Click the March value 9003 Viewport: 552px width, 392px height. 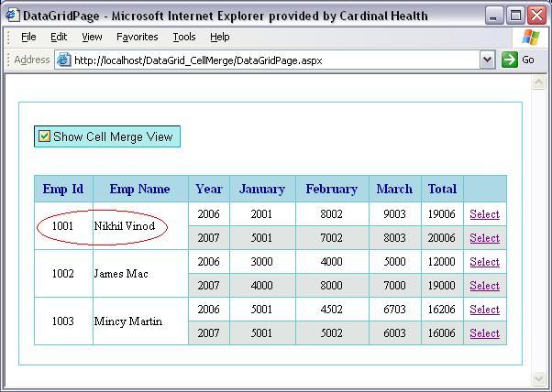[x=394, y=213]
